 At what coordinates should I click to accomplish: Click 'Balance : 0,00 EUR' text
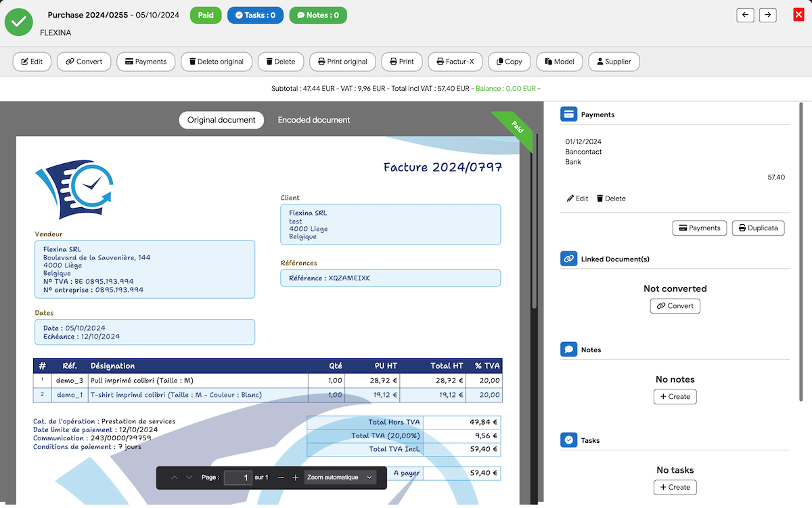coord(506,89)
